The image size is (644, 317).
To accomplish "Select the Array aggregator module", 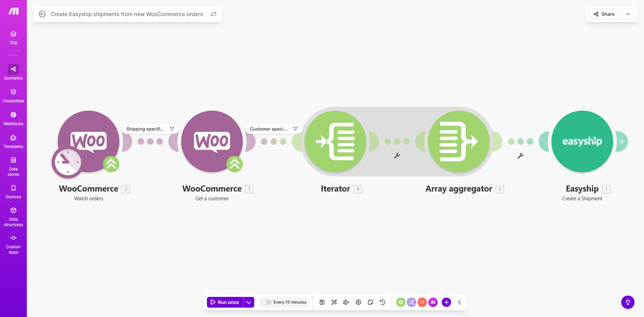I will coord(459,141).
